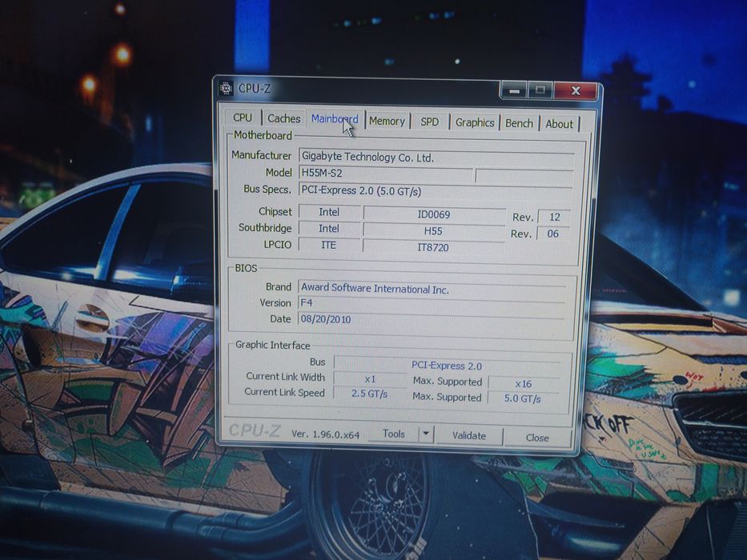The image size is (747, 560).
Task: Click the Tools button
Action: point(393,434)
